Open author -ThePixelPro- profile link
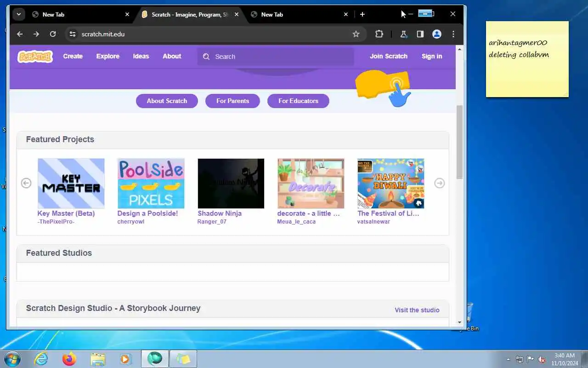 [56, 222]
